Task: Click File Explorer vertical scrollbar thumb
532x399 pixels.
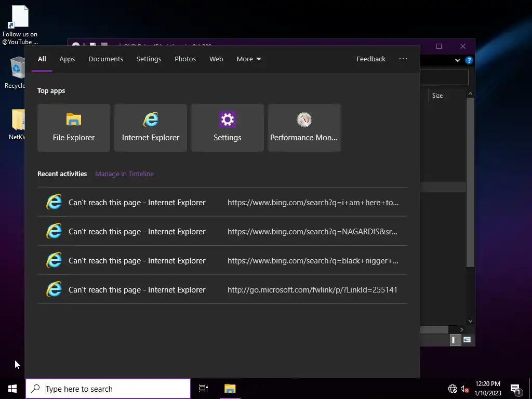Action: (x=470, y=182)
